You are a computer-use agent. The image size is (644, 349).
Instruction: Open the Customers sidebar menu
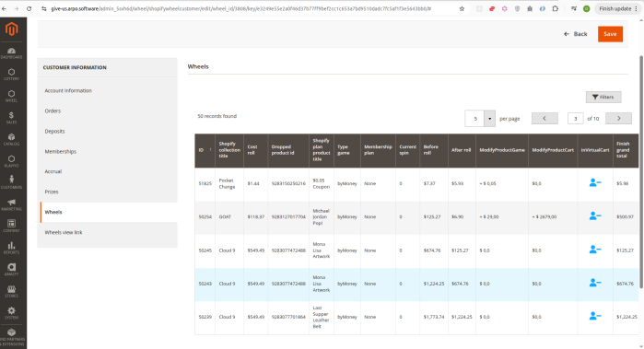click(11, 182)
